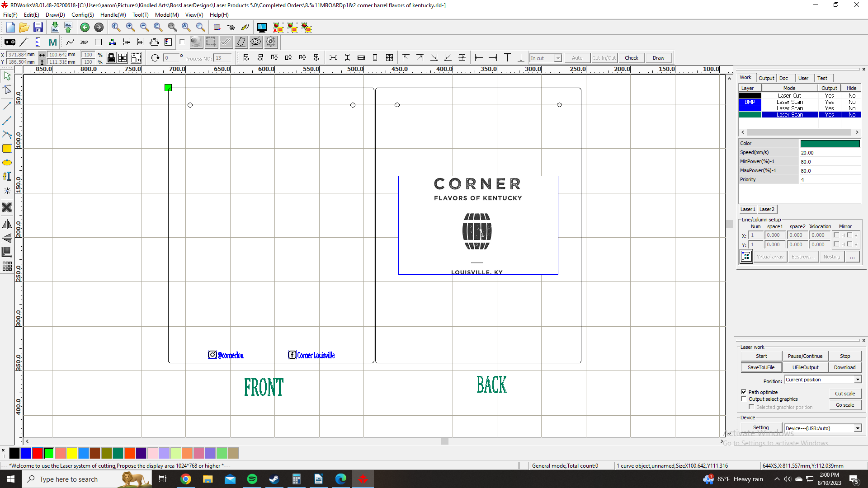868x488 pixels.
Task: Toggle Hide No on the Laser Cut layer
Action: [x=852, y=96]
